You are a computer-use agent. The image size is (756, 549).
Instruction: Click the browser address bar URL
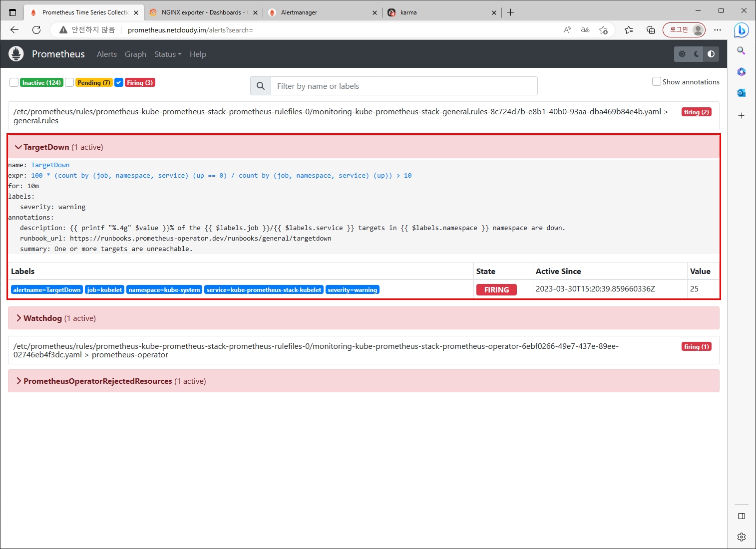(x=190, y=30)
